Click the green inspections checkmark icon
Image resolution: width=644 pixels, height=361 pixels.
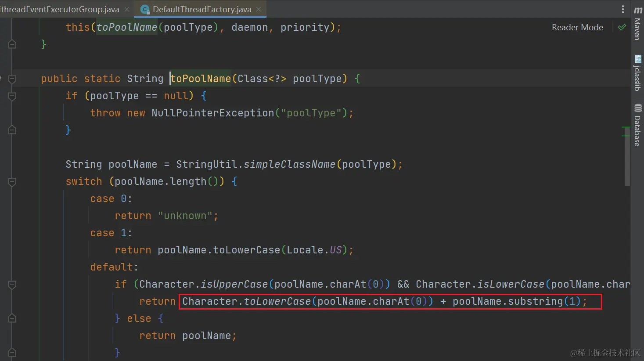(x=622, y=27)
